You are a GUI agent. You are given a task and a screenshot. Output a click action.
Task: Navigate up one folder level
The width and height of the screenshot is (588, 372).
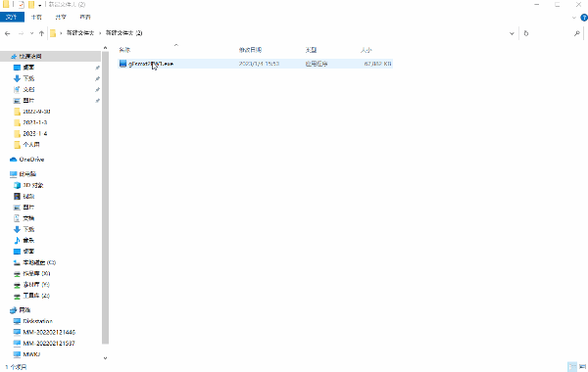pyautogui.click(x=41, y=33)
